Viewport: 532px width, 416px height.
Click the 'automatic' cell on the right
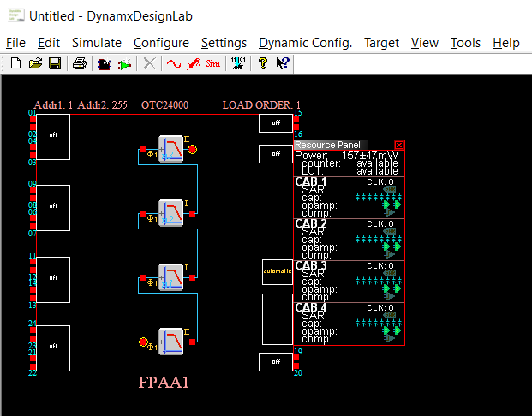[277, 272]
